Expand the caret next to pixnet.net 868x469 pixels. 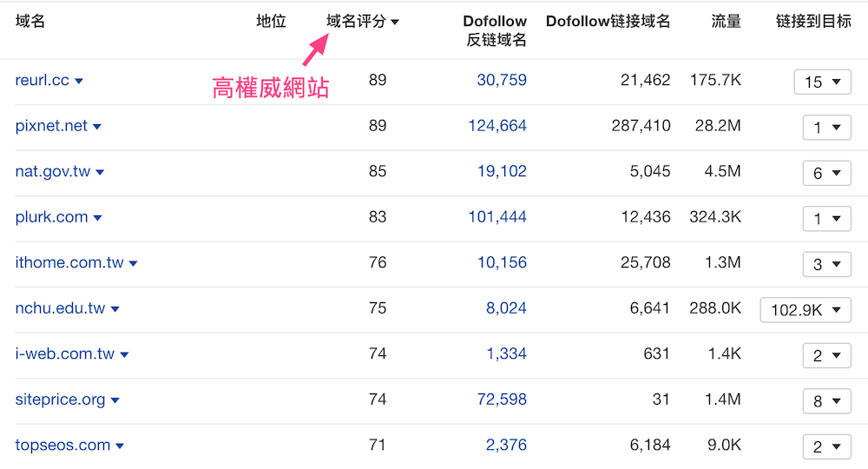(x=97, y=127)
